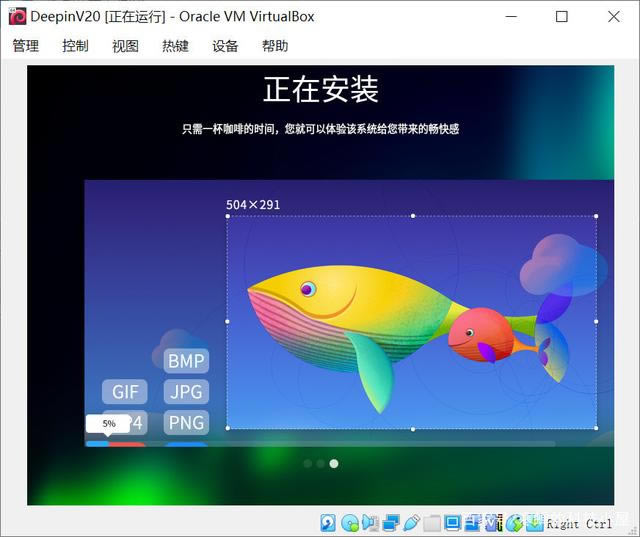The width and height of the screenshot is (640, 537).
Task: Click the audio status icon
Action: (371, 523)
